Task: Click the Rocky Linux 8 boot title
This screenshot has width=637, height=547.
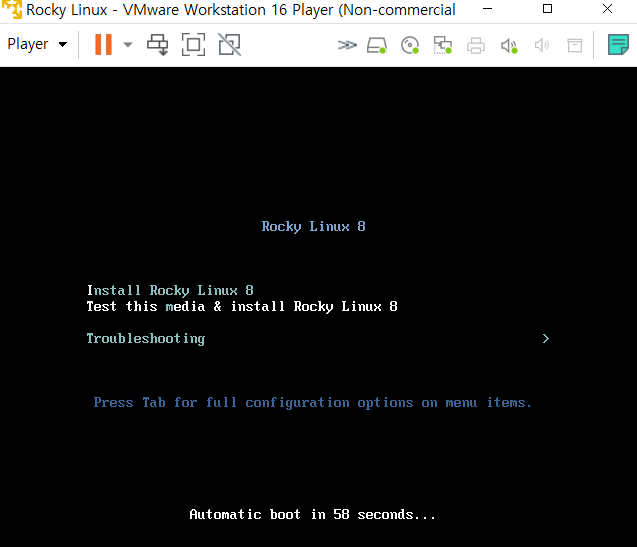Action: click(x=314, y=226)
